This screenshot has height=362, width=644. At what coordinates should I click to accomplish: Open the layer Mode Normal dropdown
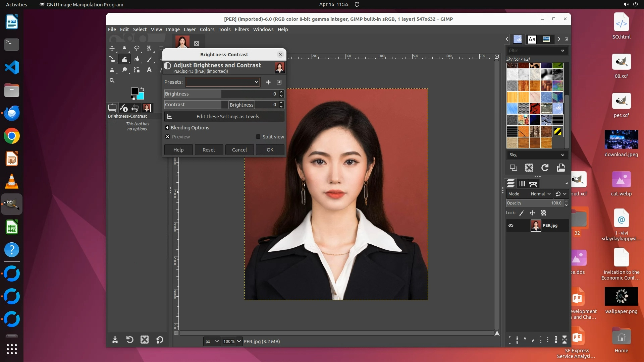click(540, 194)
